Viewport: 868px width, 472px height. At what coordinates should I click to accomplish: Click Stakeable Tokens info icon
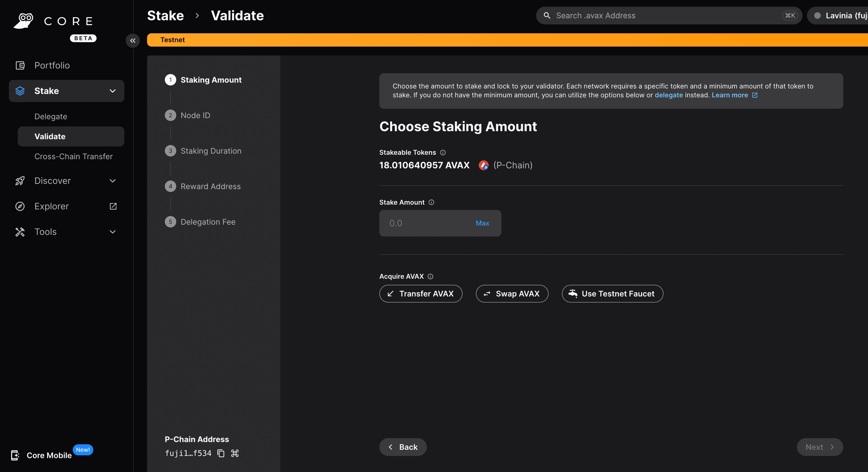pyautogui.click(x=443, y=153)
